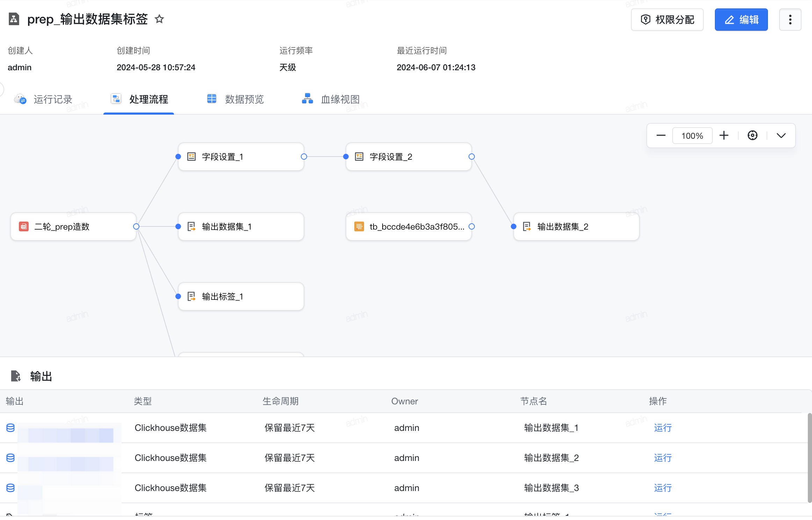The height and width of the screenshot is (520, 812).
Task: Click the creation time 2024-05-28 10:57:24
Action: pos(156,67)
